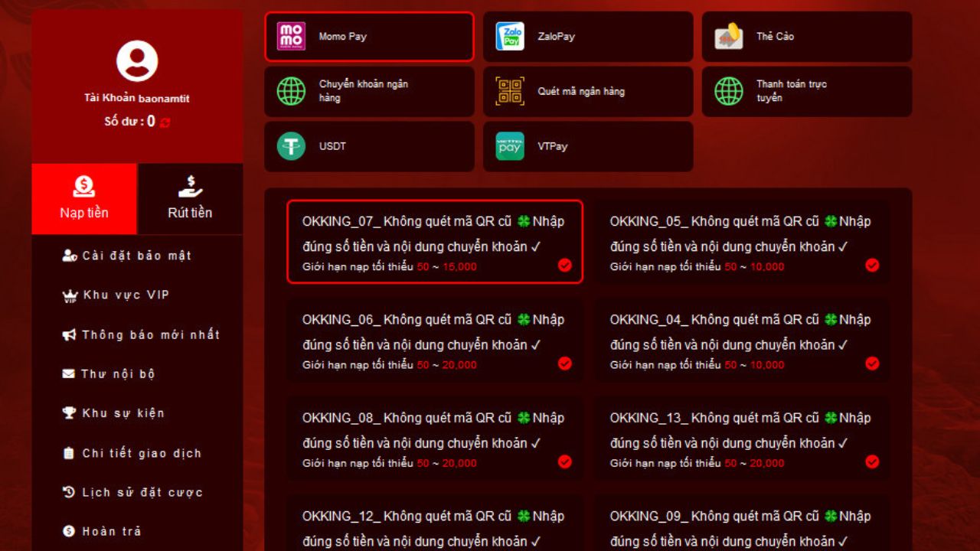Image resolution: width=980 pixels, height=551 pixels.
Task: Click the crown icon beside Khu vực VIP
Action: [70, 295]
